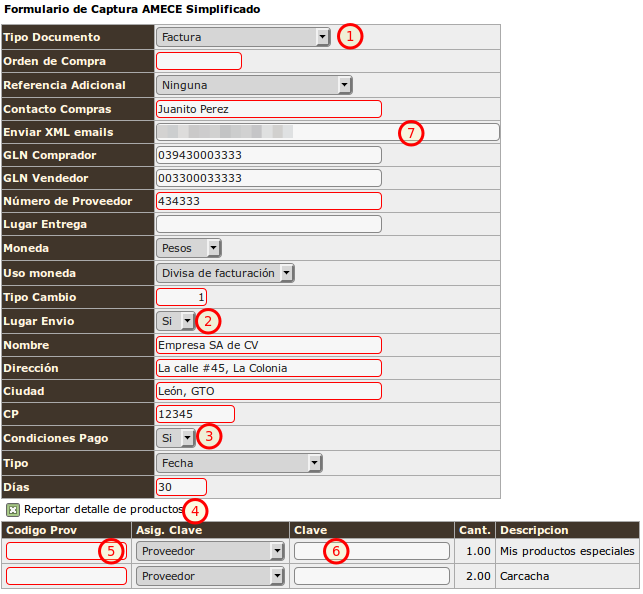
Task: Click the Enviar XML emails field
Action: pyautogui.click(x=327, y=132)
